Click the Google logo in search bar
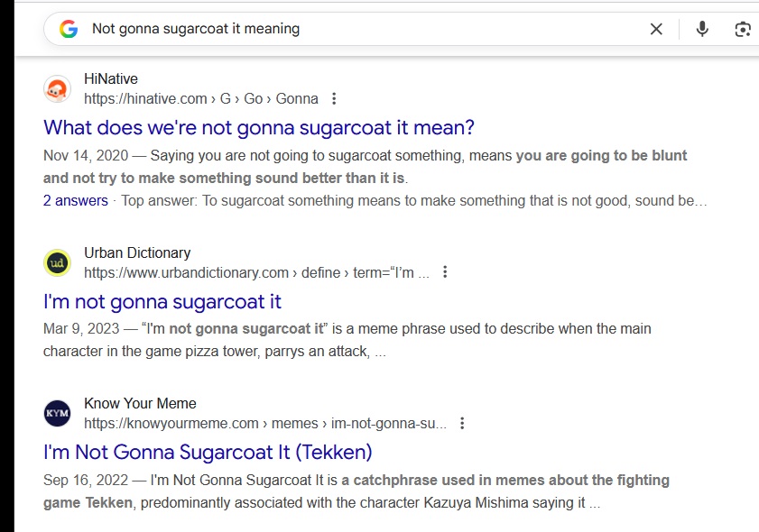This screenshot has height=532, width=759. click(x=69, y=30)
